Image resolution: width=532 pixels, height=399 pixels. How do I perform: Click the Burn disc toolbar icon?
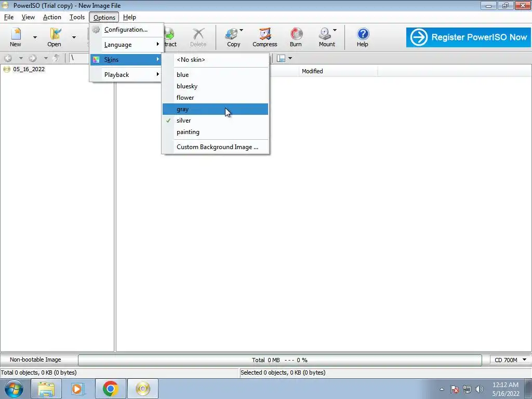[296, 34]
